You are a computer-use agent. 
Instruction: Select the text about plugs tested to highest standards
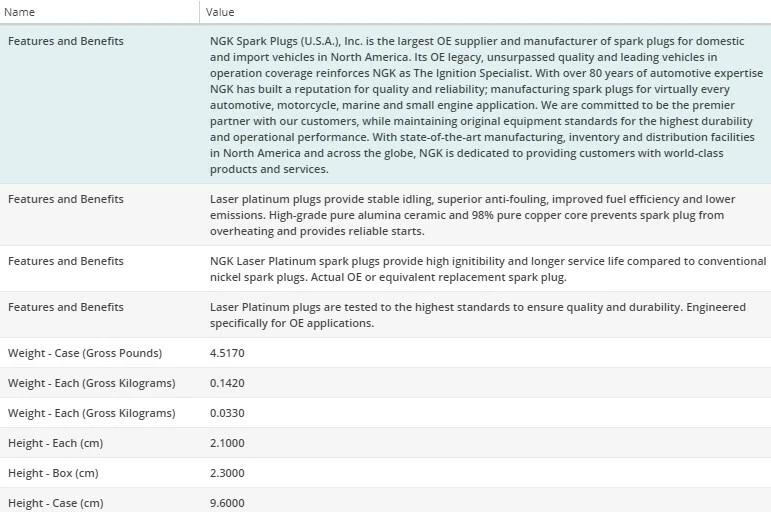point(478,315)
